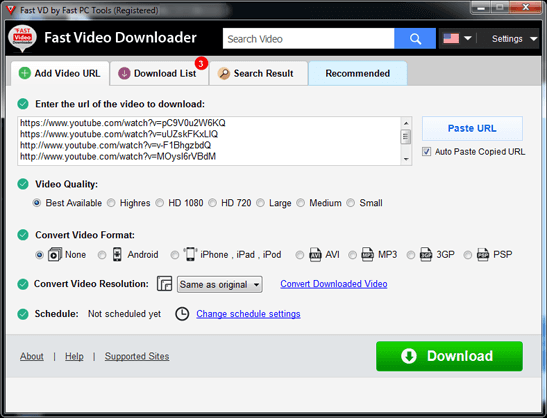
Task: Click the URL line ending pC9V0u2W6KQ
Action: point(123,123)
